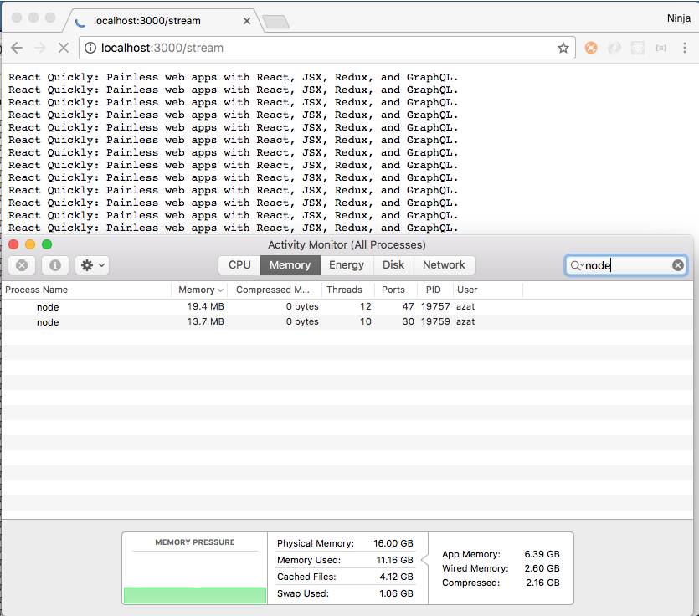Zoom Activity Monitor with green button
The image size is (699, 616).
tap(47, 244)
